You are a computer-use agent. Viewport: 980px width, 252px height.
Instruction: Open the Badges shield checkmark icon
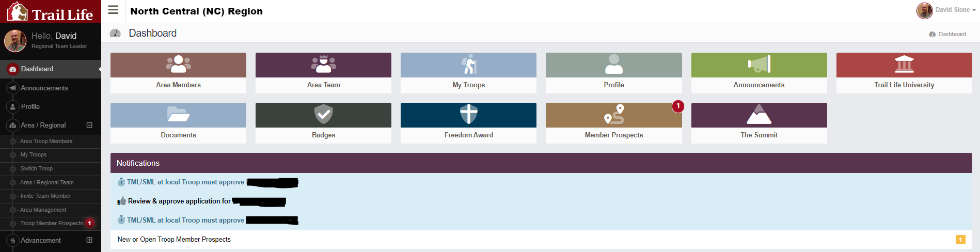pyautogui.click(x=323, y=114)
